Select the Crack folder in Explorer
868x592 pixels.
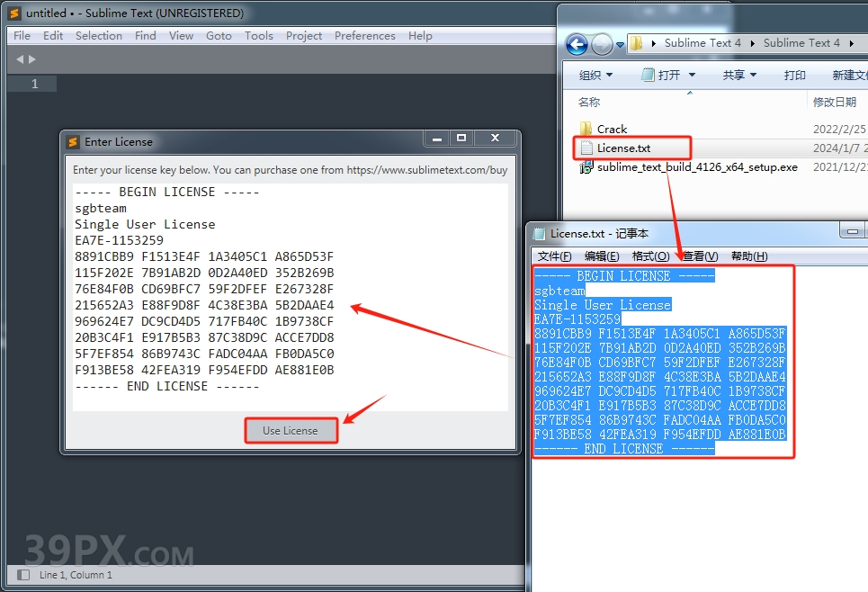click(x=612, y=129)
